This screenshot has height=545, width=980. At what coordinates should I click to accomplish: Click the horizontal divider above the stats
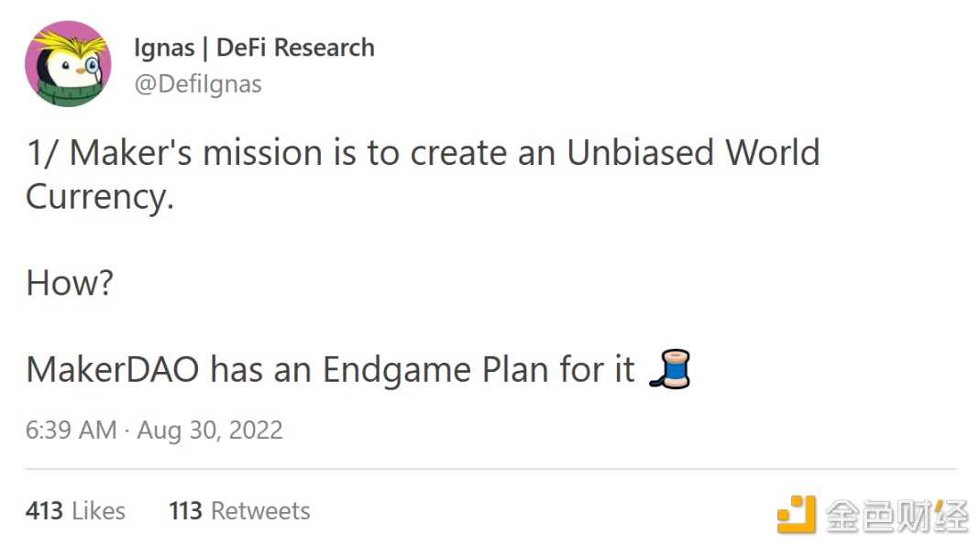pyautogui.click(x=490, y=470)
